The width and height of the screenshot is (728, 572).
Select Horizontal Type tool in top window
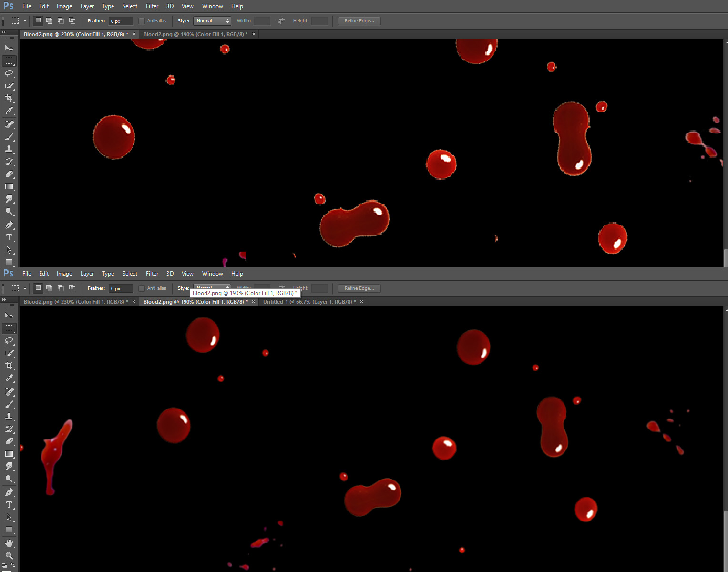point(9,237)
